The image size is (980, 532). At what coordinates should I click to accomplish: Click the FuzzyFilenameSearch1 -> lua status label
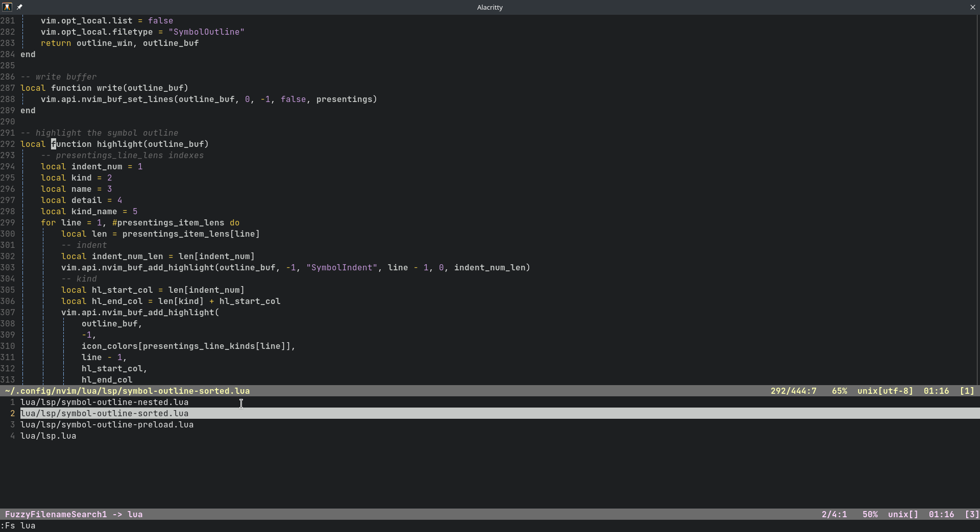(x=73, y=515)
